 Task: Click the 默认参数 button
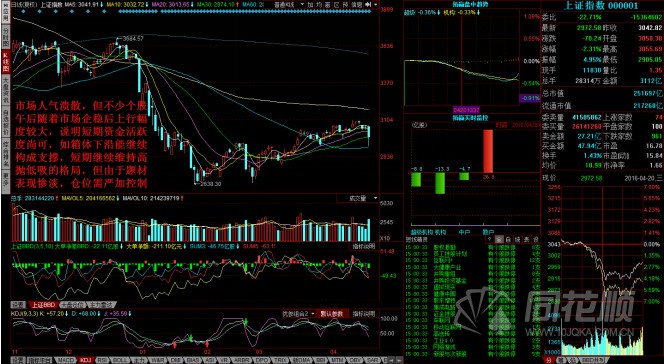tap(332, 314)
